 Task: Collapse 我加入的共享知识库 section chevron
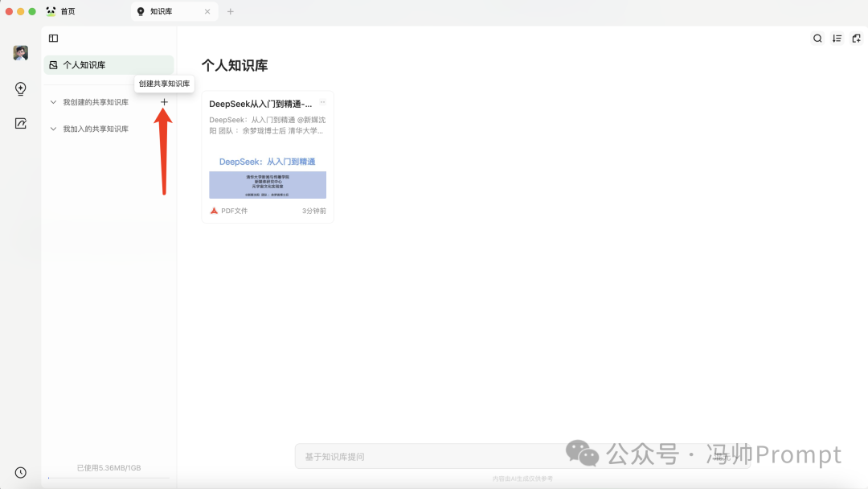(x=53, y=129)
